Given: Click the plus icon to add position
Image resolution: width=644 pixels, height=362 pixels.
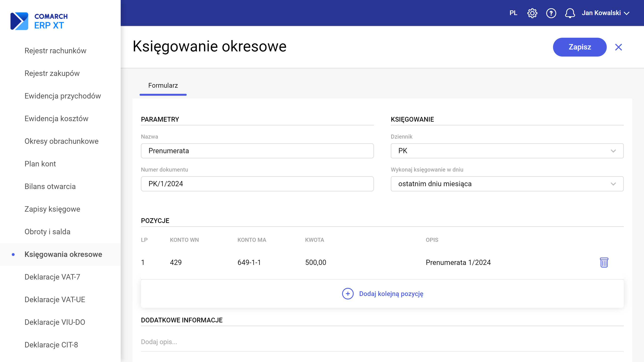Looking at the screenshot, I should tap(347, 293).
